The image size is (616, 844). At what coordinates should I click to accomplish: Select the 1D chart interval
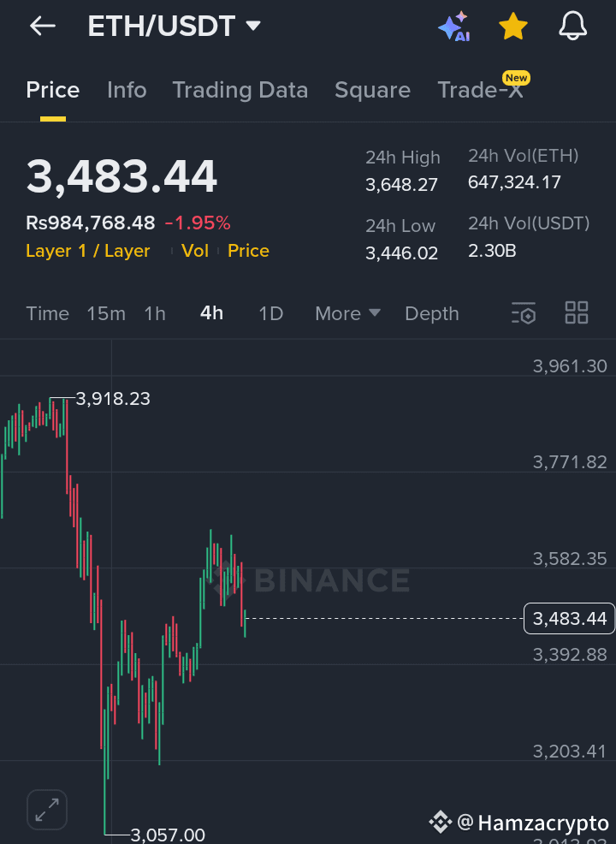[x=270, y=313]
